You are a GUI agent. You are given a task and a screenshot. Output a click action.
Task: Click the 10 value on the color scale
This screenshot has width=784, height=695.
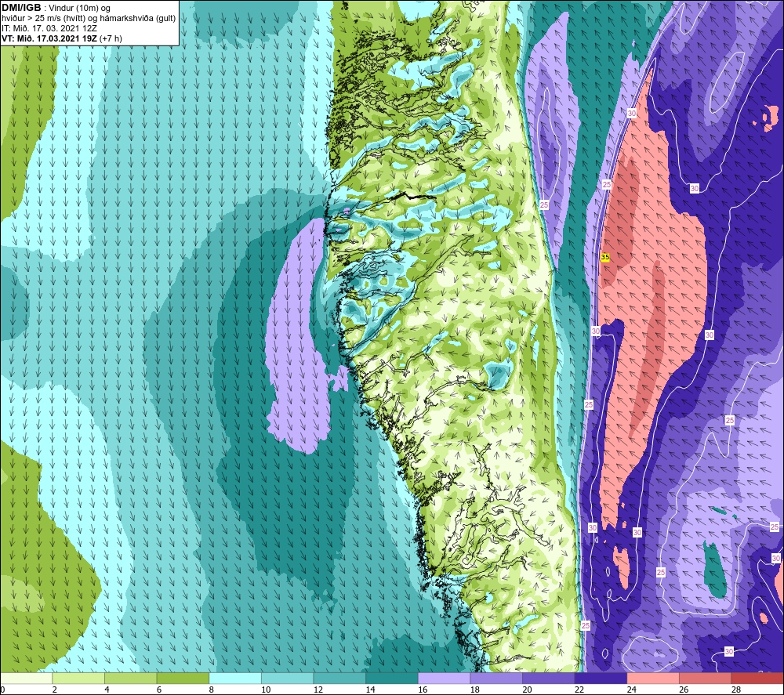click(x=266, y=690)
